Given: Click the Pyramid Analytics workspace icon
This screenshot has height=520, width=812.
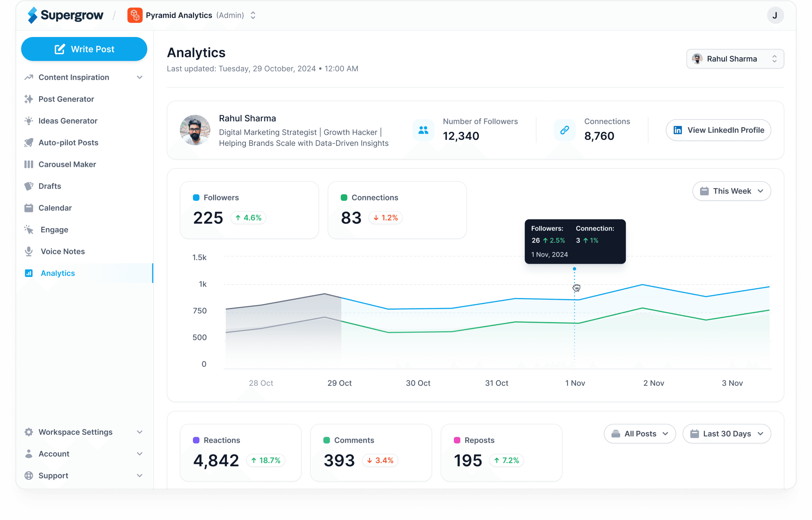Looking at the screenshot, I should (135, 15).
